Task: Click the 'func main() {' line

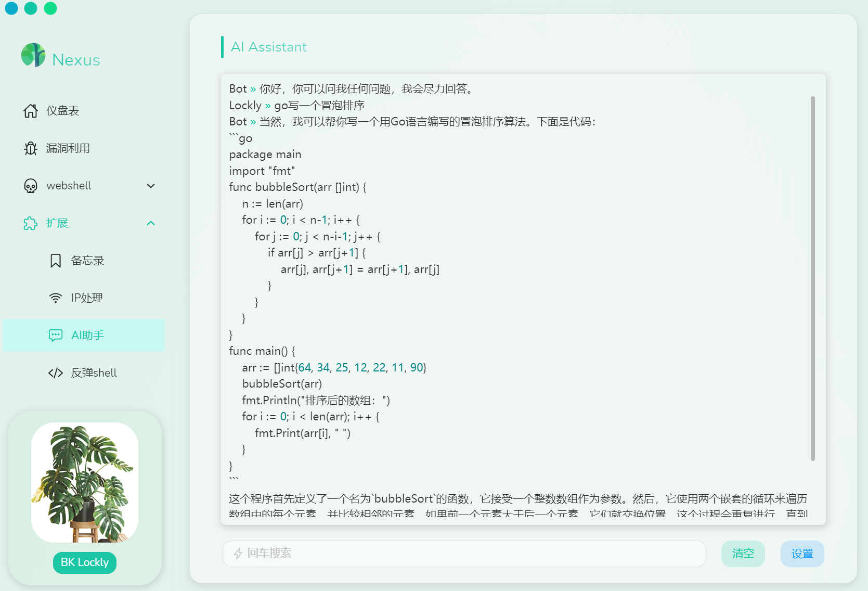Action: (262, 351)
